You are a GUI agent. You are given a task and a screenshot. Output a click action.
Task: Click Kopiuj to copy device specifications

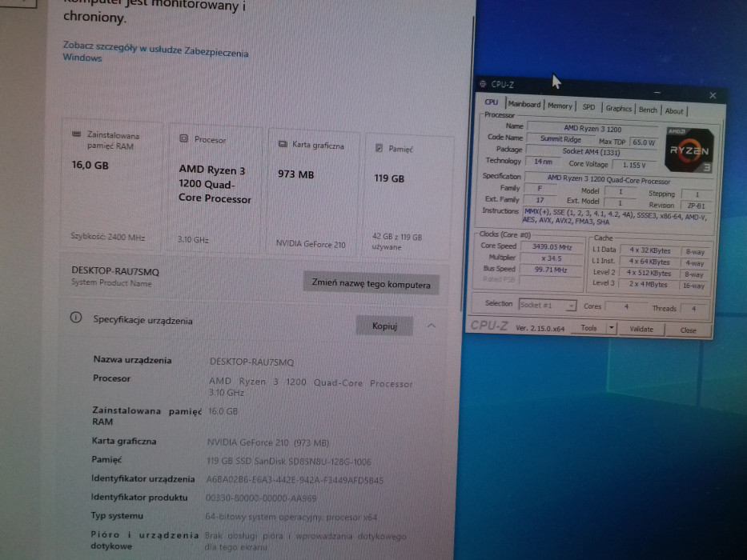pyautogui.click(x=384, y=326)
